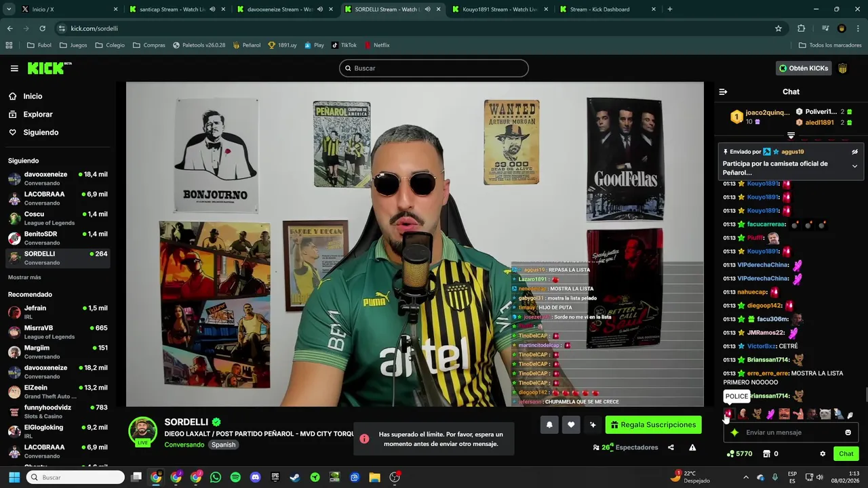The width and height of the screenshot is (868, 488).
Task: Toggle stream notification bell
Action: click(549, 425)
